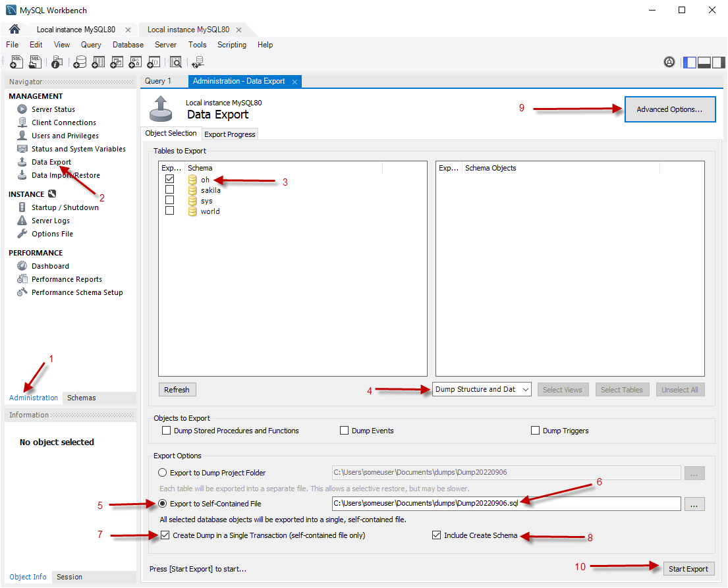Screen dimensions: 728x588
Task: Toggle the right sidebar panel icon
Action: coord(717,62)
